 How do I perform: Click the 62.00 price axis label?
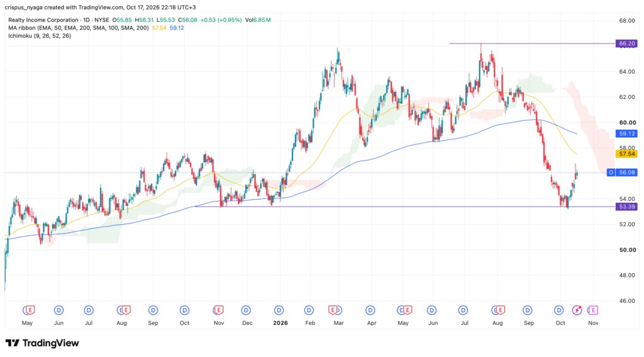[x=627, y=97]
